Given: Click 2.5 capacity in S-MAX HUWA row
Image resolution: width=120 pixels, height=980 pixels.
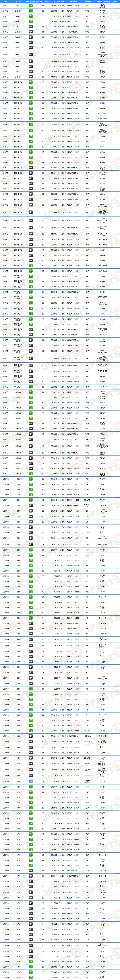Looking at the screenshot, I should (x=43, y=419).
